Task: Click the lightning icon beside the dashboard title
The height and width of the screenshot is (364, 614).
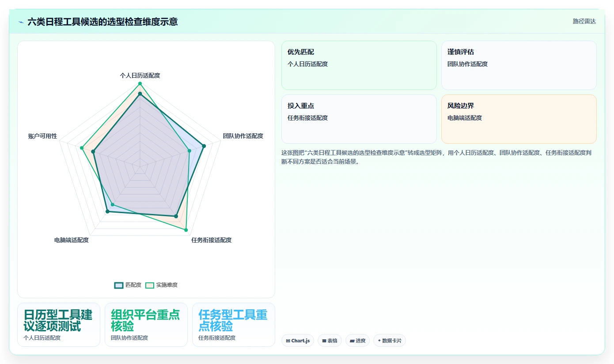Action: click(x=21, y=22)
